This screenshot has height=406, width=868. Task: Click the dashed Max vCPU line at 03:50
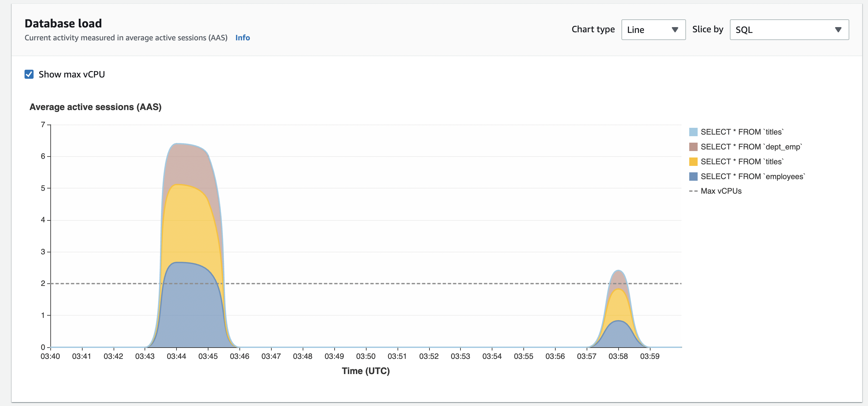tap(366, 284)
